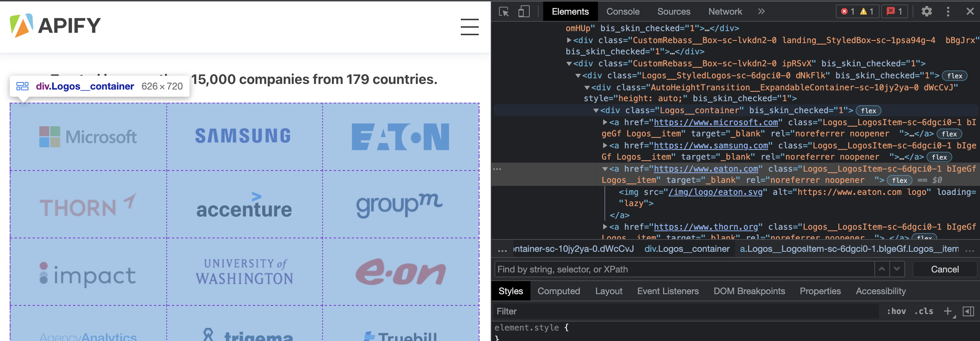Click the Eaton logo

[400, 136]
